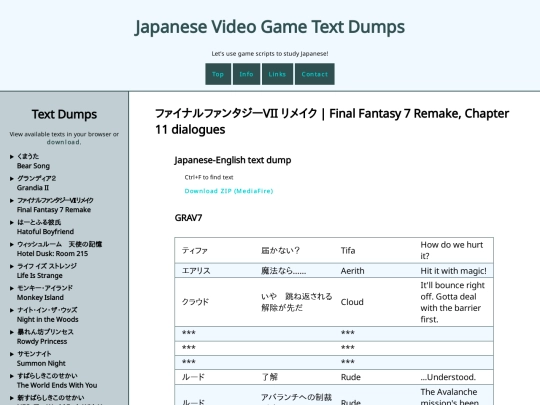Image resolution: width=540 pixels, height=405 pixels.
Task: Click the 魔法なら…… table cell
Action: click(x=294, y=271)
